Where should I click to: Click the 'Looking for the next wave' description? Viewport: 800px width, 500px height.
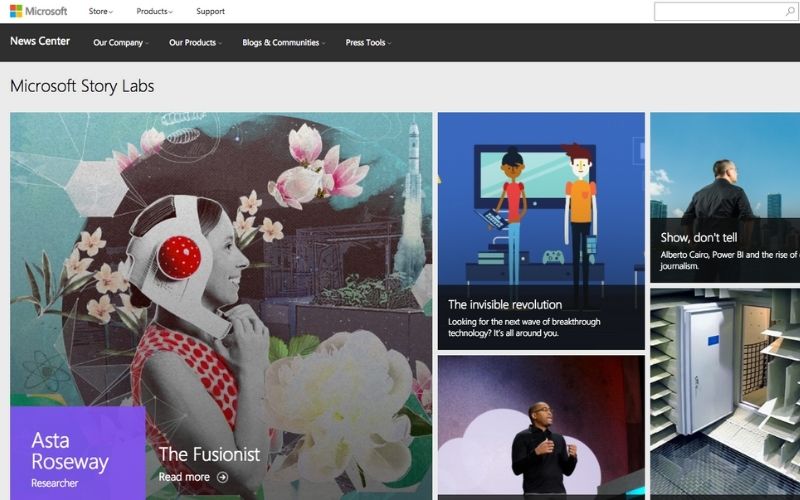pyautogui.click(x=524, y=328)
